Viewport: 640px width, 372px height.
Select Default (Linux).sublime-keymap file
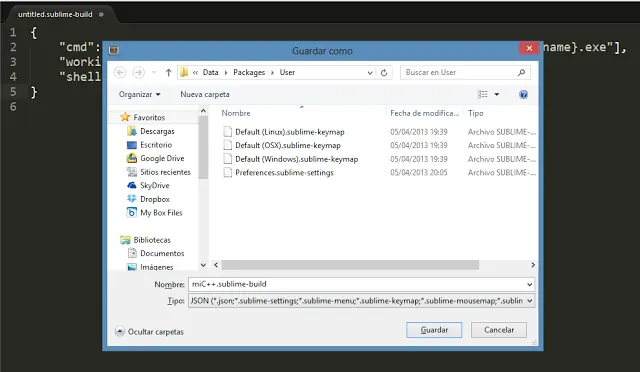290,132
